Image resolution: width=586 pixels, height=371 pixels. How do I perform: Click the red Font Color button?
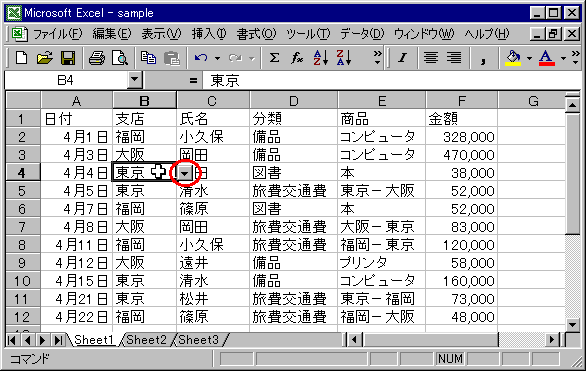(546, 58)
